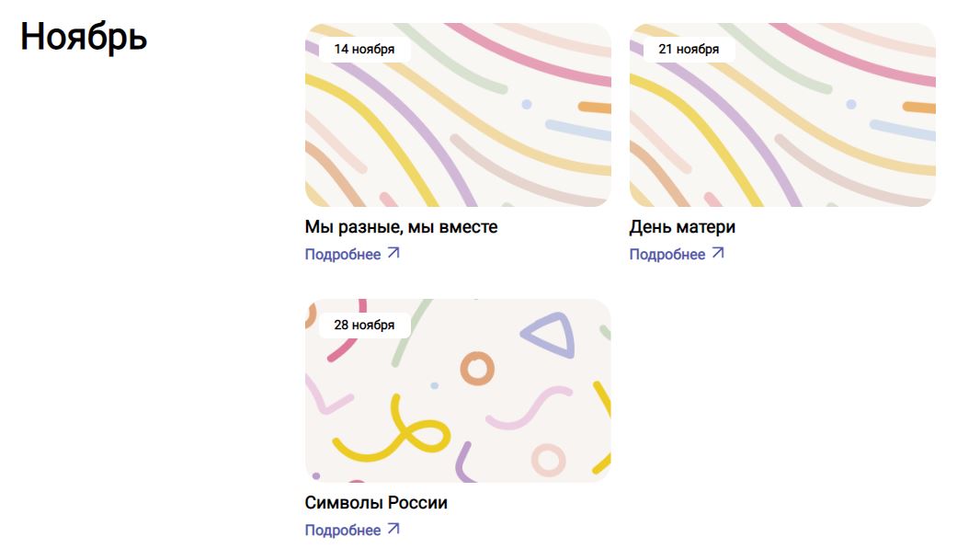The image size is (980, 560).
Task: Click blue dot in 14 ноября image
Action: 527,105
